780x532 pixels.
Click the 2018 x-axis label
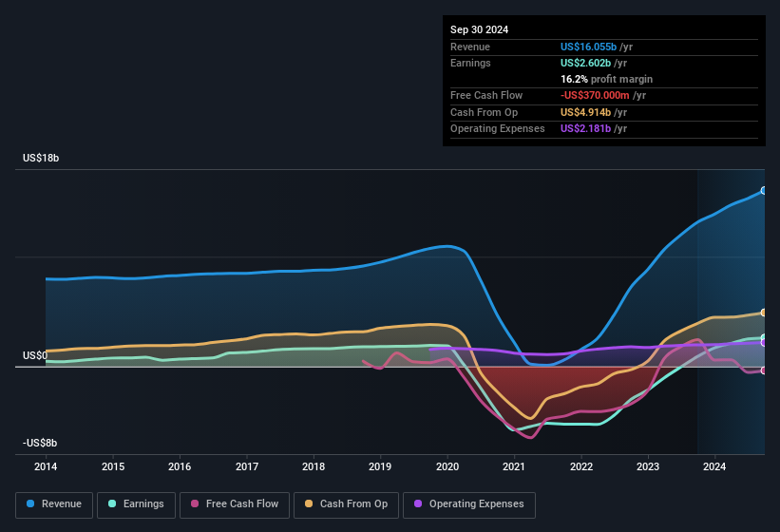(x=314, y=466)
